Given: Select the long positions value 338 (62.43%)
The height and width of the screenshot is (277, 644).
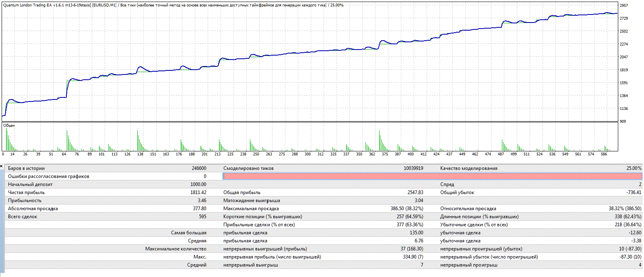Looking at the screenshot, I should (x=628, y=217).
